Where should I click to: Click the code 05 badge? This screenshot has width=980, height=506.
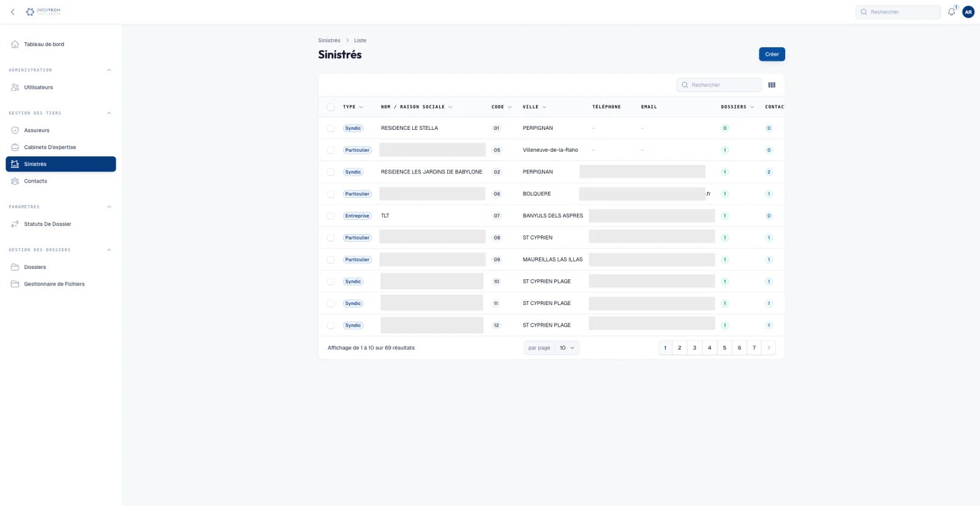(497, 150)
